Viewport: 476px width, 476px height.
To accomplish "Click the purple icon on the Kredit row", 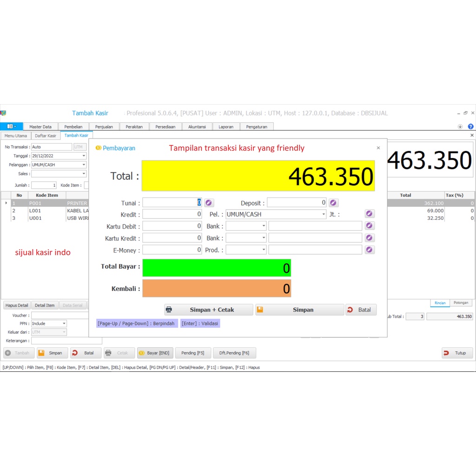I will [x=369, y=214].
